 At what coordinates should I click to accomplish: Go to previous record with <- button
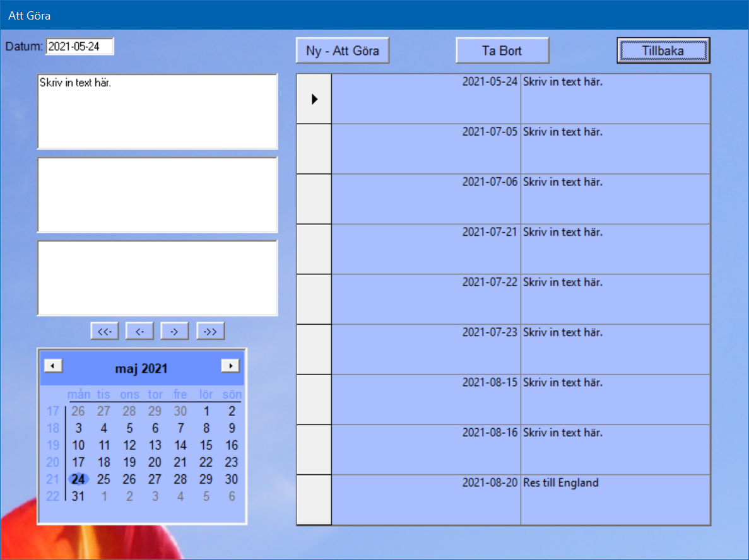(x=140, y=331)
